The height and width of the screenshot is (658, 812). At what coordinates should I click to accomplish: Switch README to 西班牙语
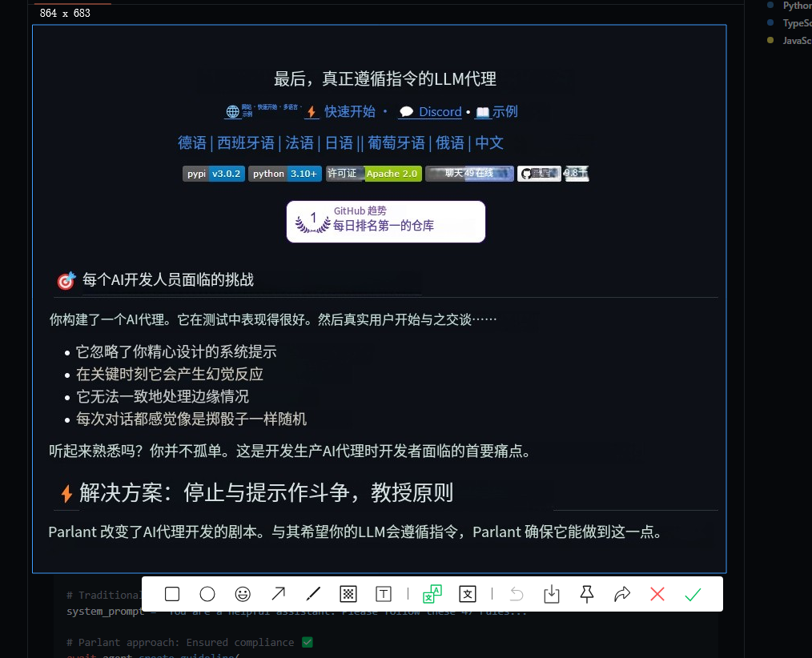(x=246, y=142)
